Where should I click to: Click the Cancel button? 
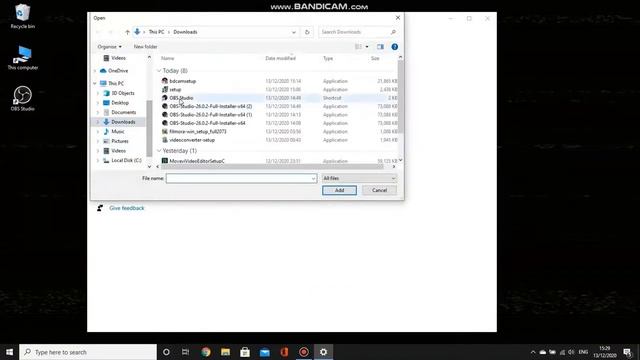click(379, 190)
